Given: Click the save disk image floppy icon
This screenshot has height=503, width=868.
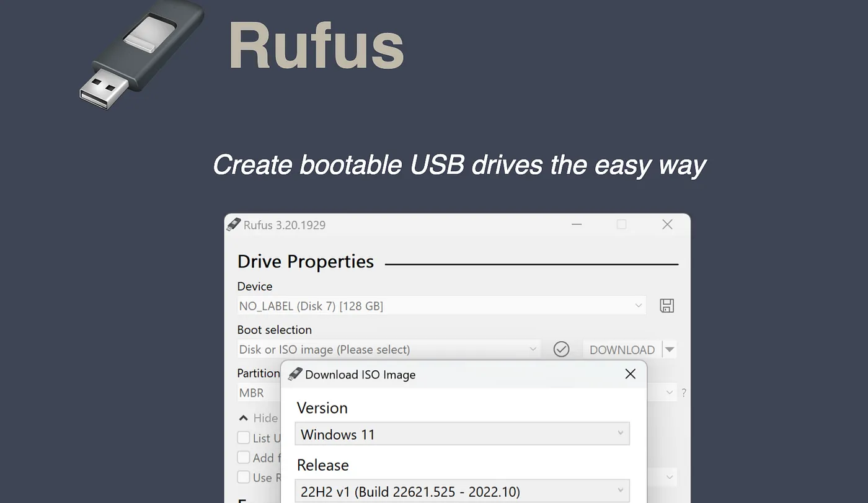Looking at the screenshot, I should point(666,306).
